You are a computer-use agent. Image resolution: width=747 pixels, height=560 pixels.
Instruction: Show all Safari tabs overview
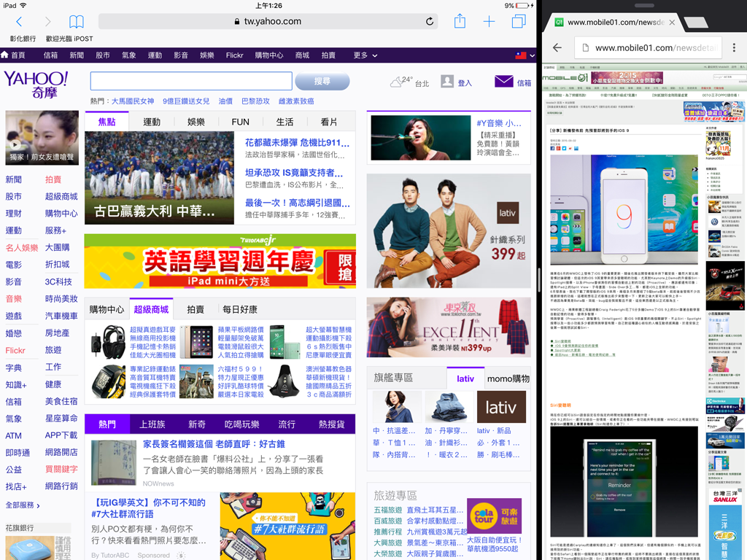pos(519,21)
